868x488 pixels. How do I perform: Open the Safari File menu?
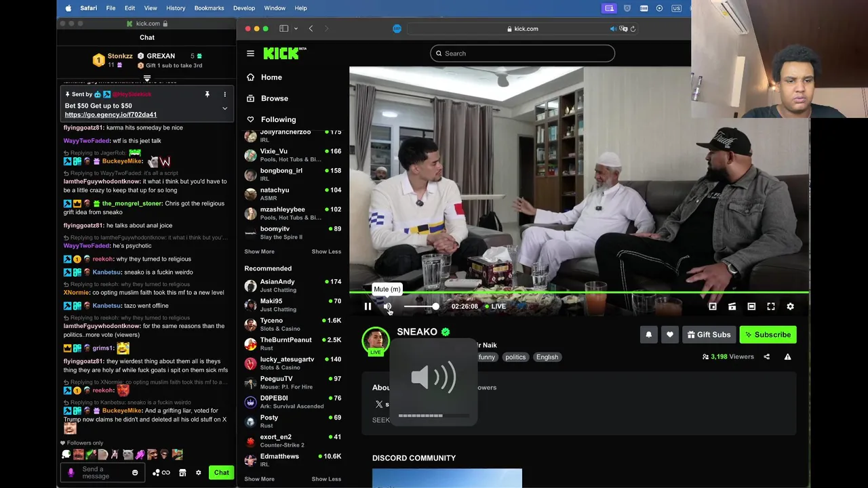pyautogui.click(x=111, y=8)
